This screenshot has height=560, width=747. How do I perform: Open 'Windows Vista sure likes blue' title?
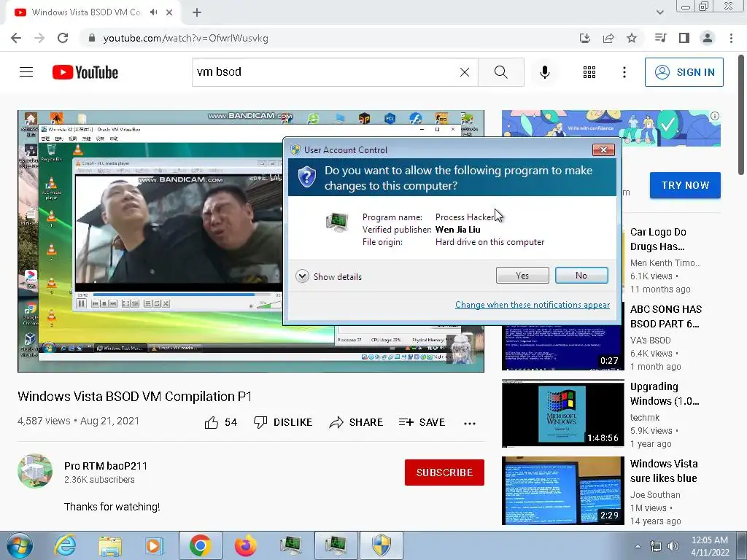(x=664, y=471)
